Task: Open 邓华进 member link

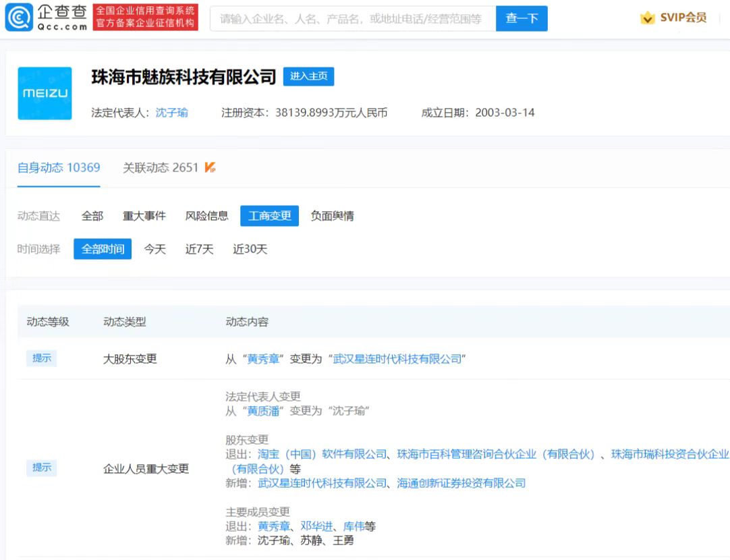Action: click(x=316, y=526)
